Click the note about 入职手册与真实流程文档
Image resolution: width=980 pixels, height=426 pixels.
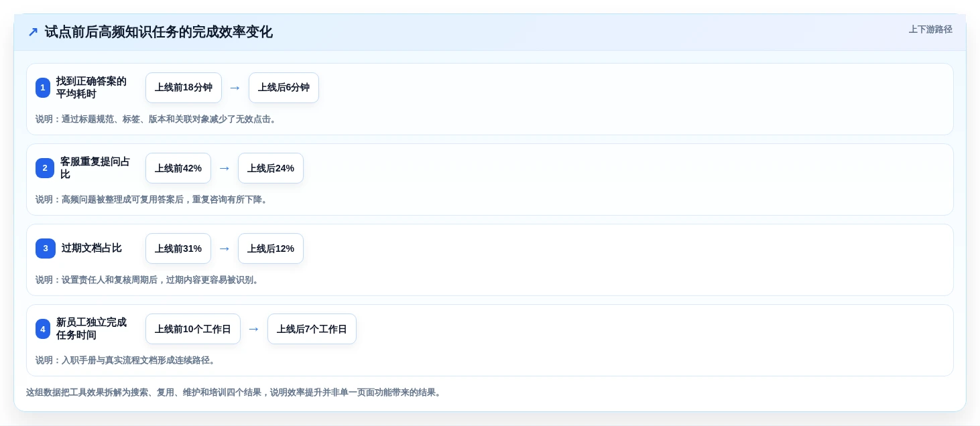coord(127,360)
